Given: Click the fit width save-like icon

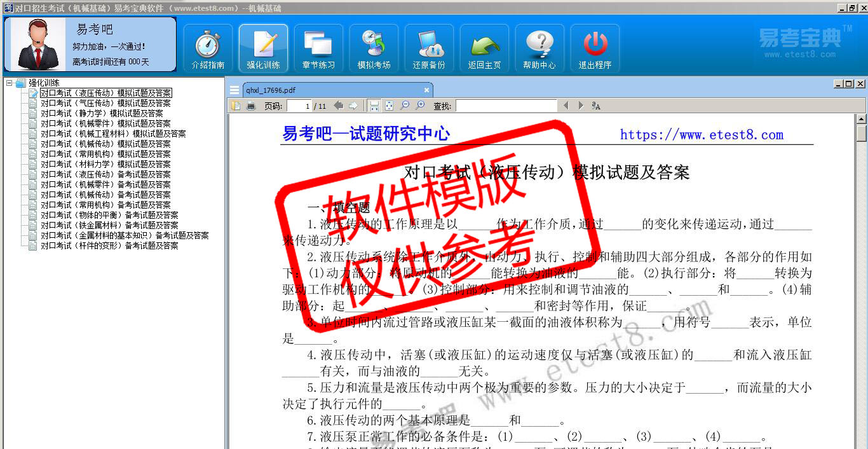Looking at the screenshot, I should (374, 106).
